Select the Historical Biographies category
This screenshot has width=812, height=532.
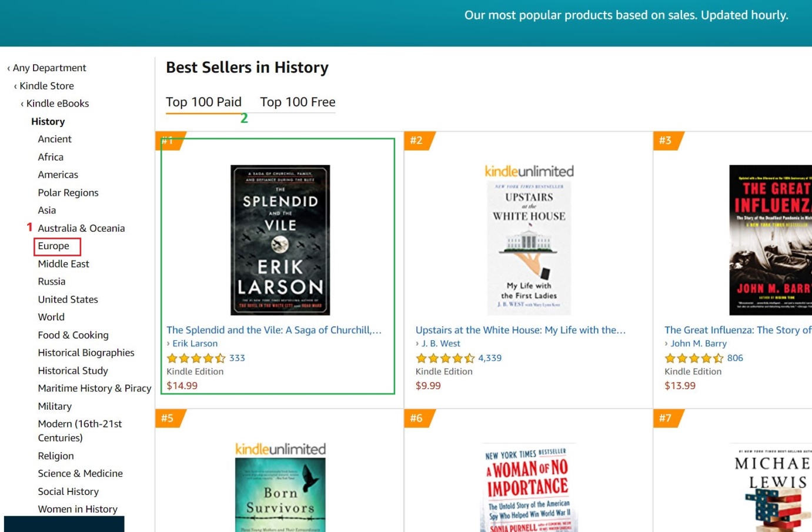(86, 353)
